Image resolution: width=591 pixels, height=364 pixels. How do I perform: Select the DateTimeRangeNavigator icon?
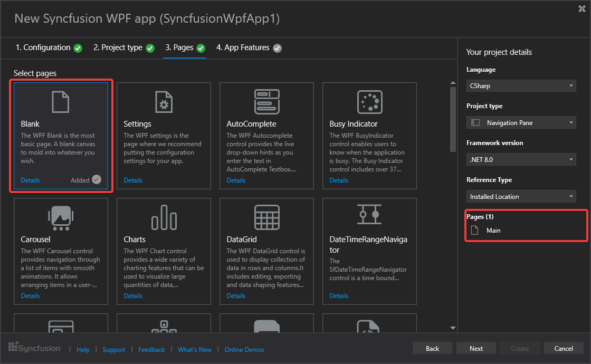[x=369, y=215]
